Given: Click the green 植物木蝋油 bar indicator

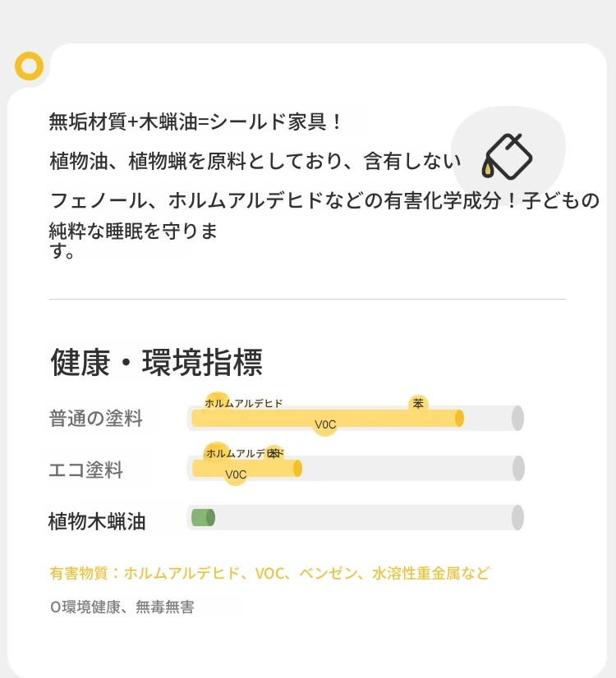Looking at the screenshot, I should click(x=203, y=518).
